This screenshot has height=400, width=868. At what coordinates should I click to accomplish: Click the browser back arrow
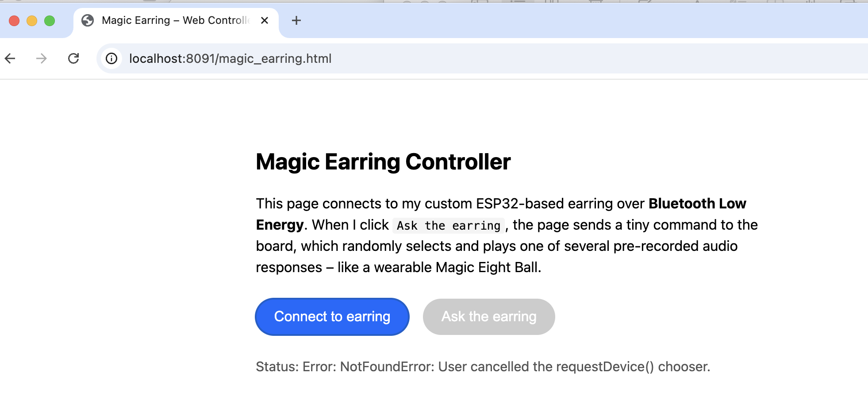point(10,58)
